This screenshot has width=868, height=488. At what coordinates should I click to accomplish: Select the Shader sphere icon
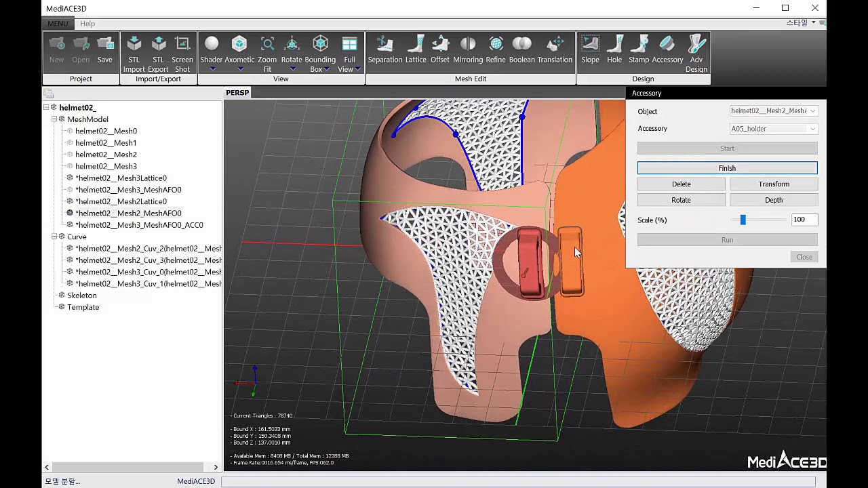point(212,44)
